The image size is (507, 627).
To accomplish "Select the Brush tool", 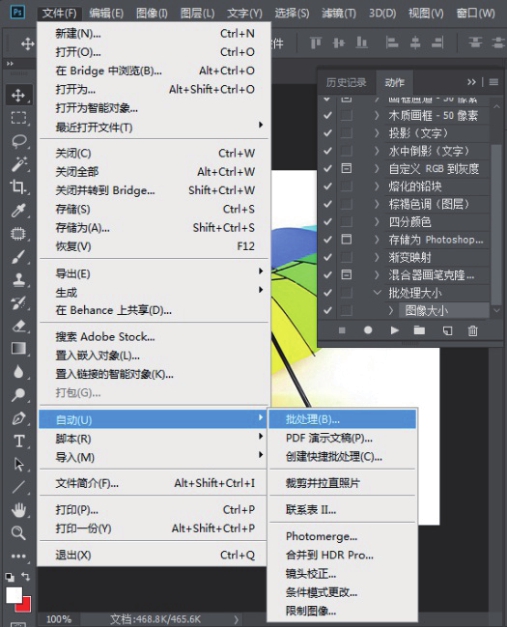I will [18, 256].
